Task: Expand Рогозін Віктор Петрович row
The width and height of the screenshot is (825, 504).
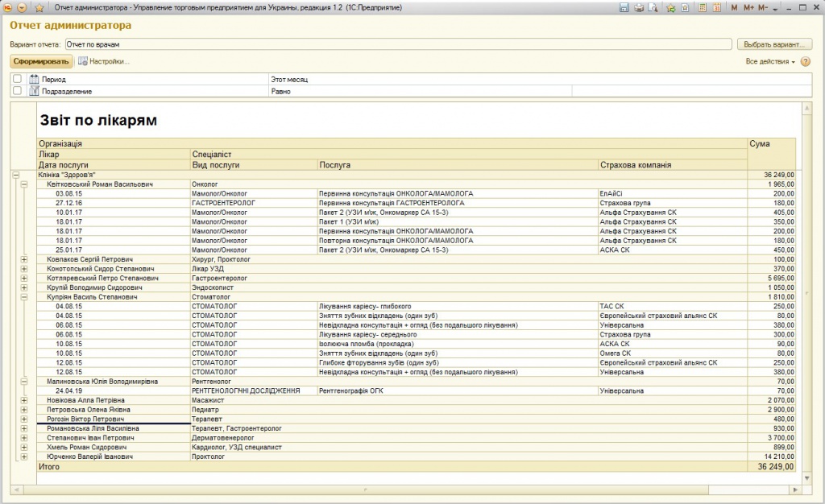Action: click(x=23, y=419)
